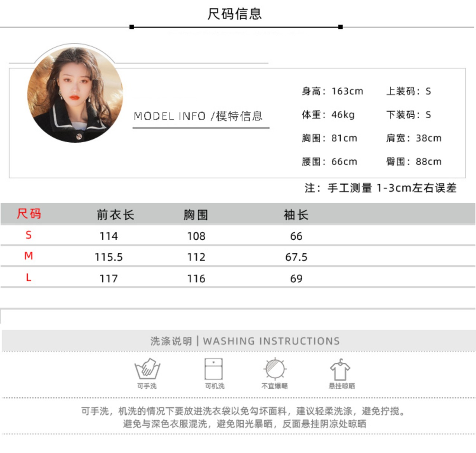This screenshot has height=453, width=476.
Task: Click the 66 sleeve length value
Action: 296,236
